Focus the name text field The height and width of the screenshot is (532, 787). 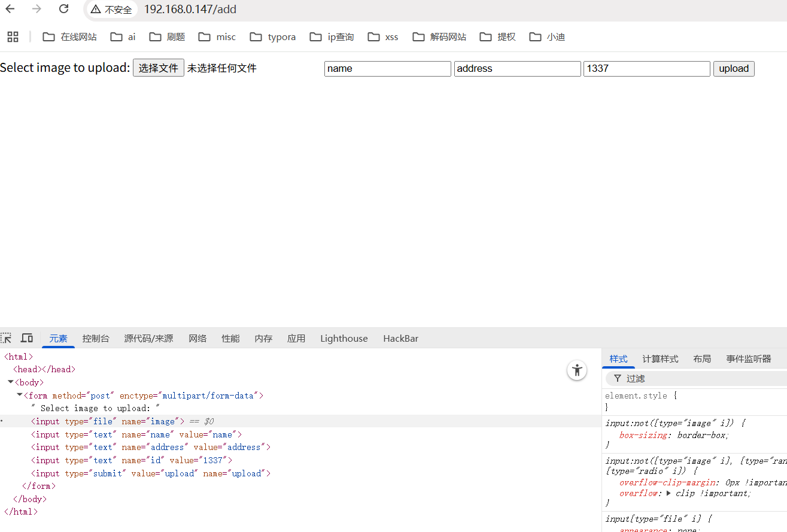coord(388,69)
